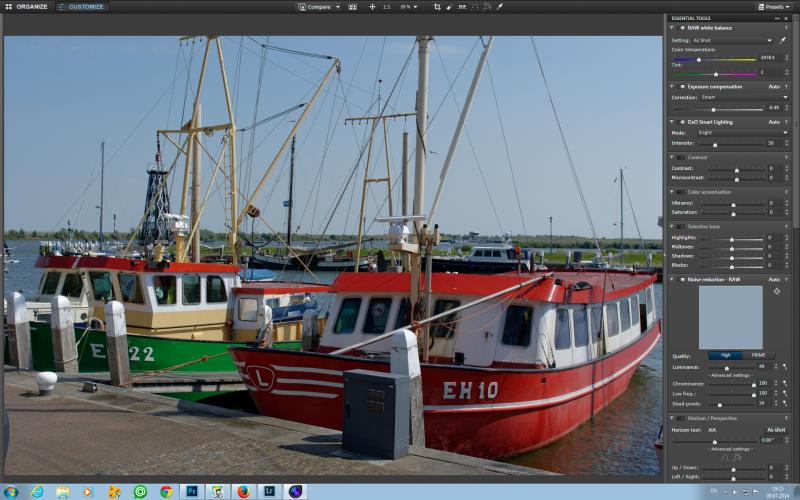Select the rectangle perspective tool

pos(487,7)
